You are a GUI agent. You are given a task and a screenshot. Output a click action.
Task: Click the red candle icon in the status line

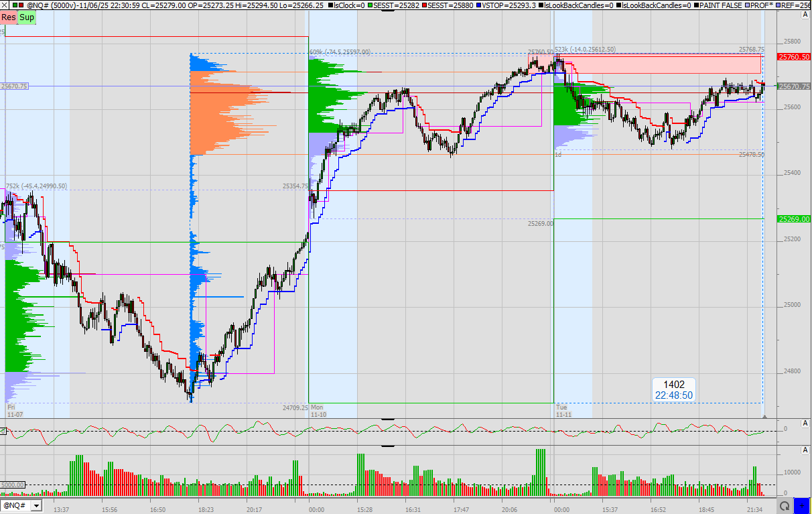pyautogui.click(x=23, y=5)
